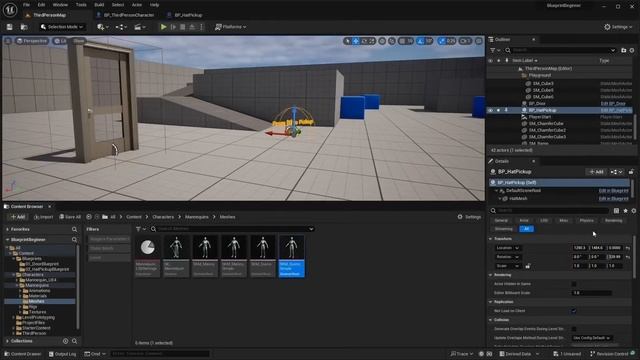Open the Platforms dropdown
This screenshot has height=360, width=640.
click(x=231, y=27)
